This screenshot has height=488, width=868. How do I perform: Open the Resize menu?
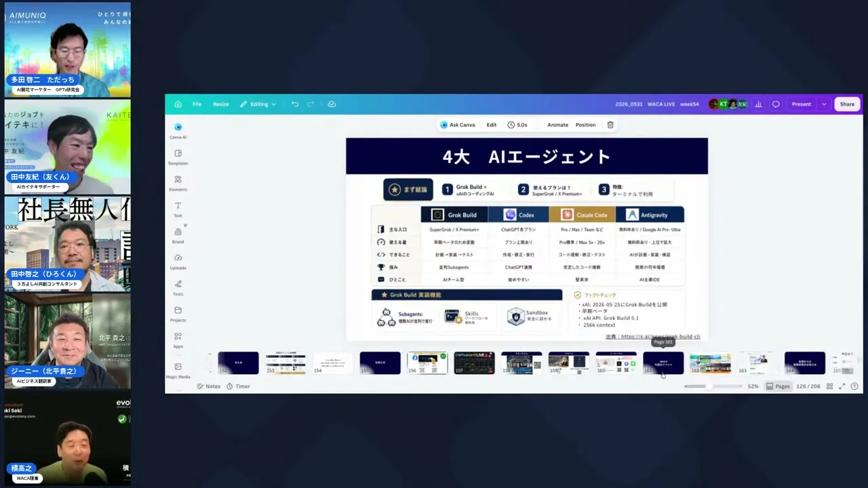[221, 104]
